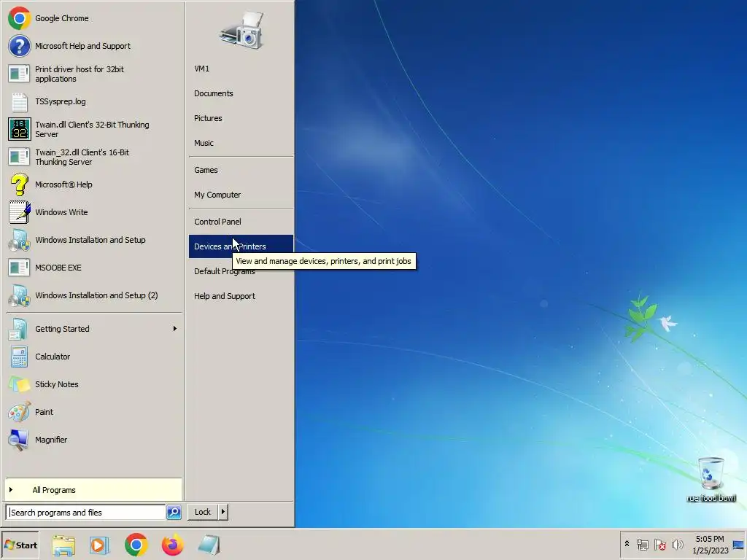The height and width of the screenshot is (560, 747).
Task: Click the printer and camera picture
Action: [242, 31]
